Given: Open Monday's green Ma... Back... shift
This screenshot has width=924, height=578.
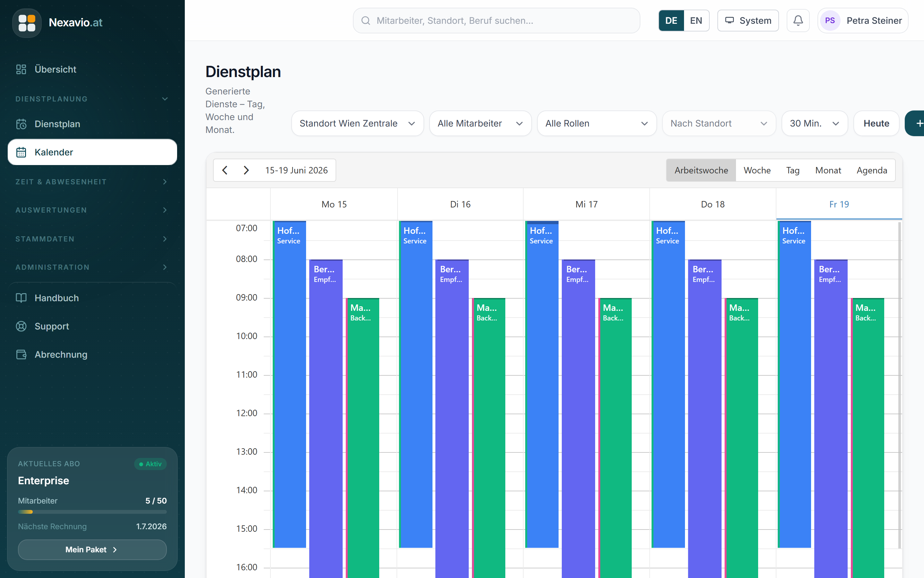Looking at the screenshot, I should click(x=362, y=438).
